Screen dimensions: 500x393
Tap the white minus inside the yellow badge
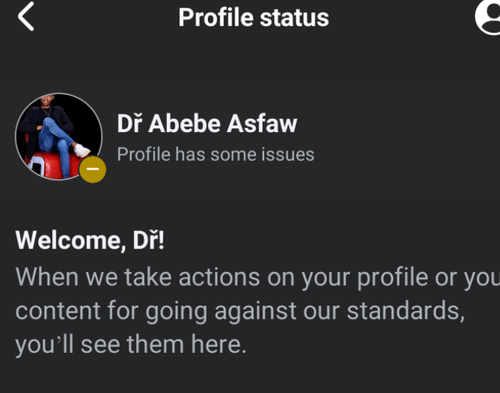93,169
